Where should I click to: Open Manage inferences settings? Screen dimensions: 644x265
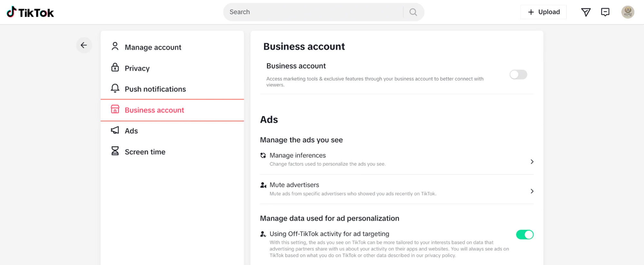[x=297, y=156]
